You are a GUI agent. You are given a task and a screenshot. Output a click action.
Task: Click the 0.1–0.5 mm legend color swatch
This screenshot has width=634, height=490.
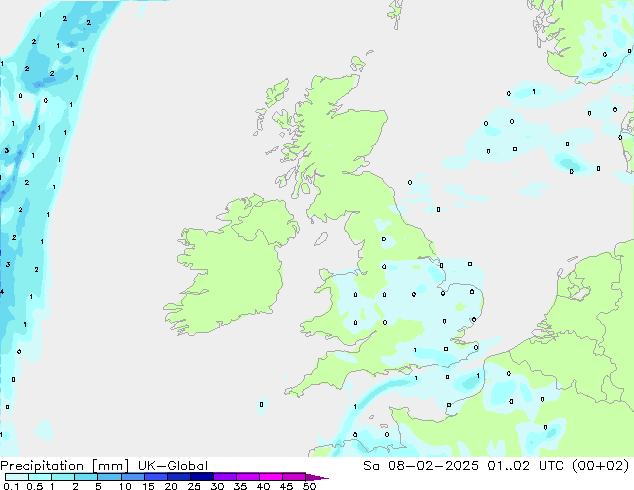click(17, 477)
